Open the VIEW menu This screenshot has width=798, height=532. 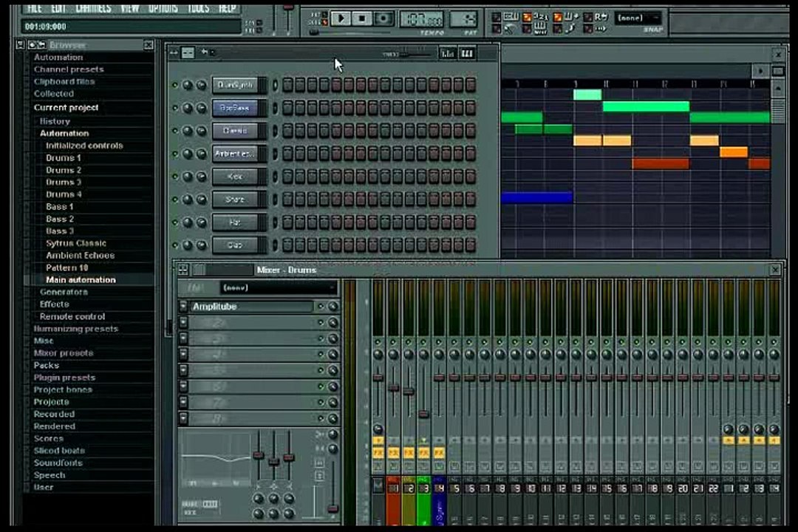click(130, 8)
